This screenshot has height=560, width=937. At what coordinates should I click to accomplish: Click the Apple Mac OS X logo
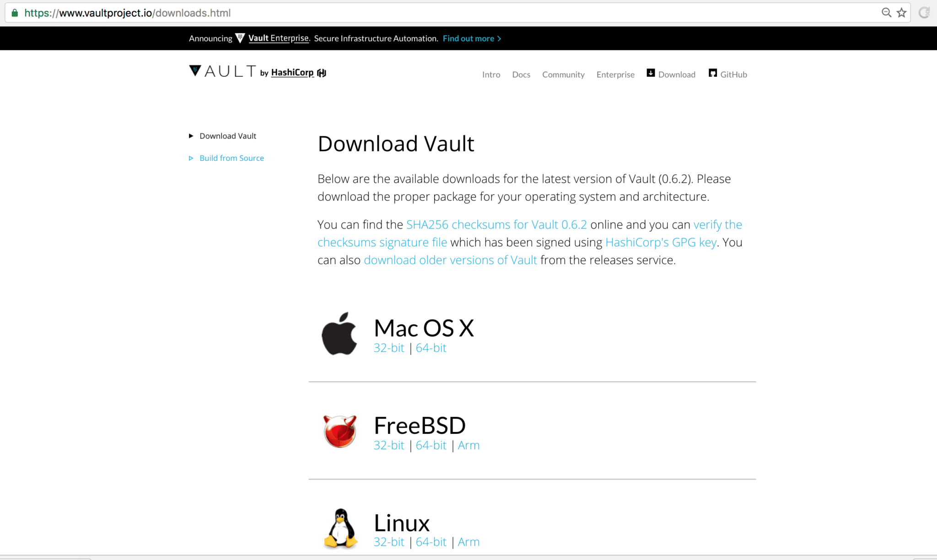coord(339,334)
